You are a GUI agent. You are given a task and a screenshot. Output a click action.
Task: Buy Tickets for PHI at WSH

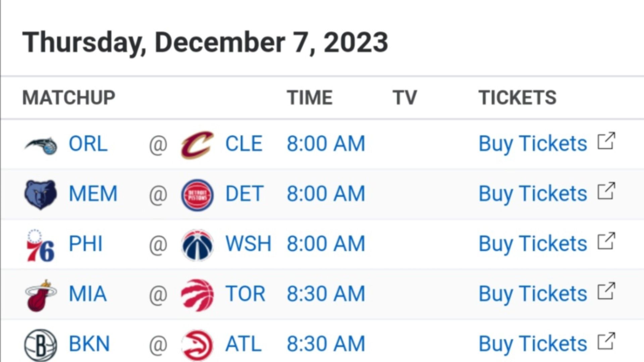(x=533, y=244)
